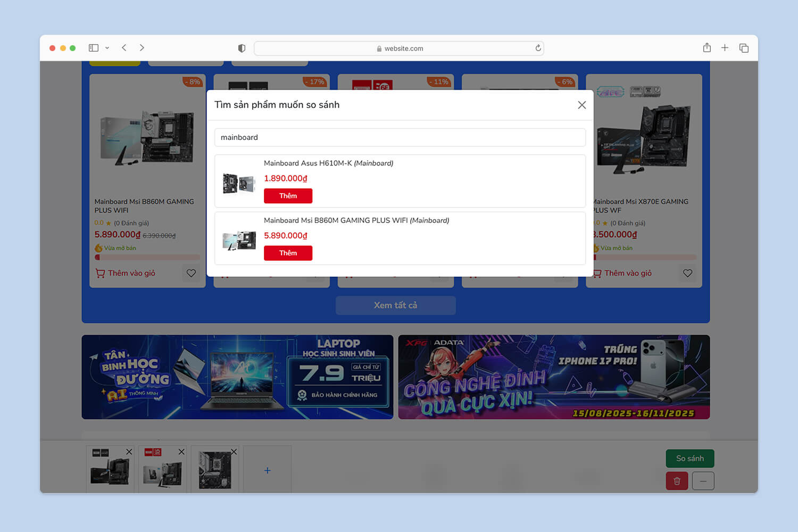
Task: Select the second compare bar product thumbnail
Action: point(162,471)
